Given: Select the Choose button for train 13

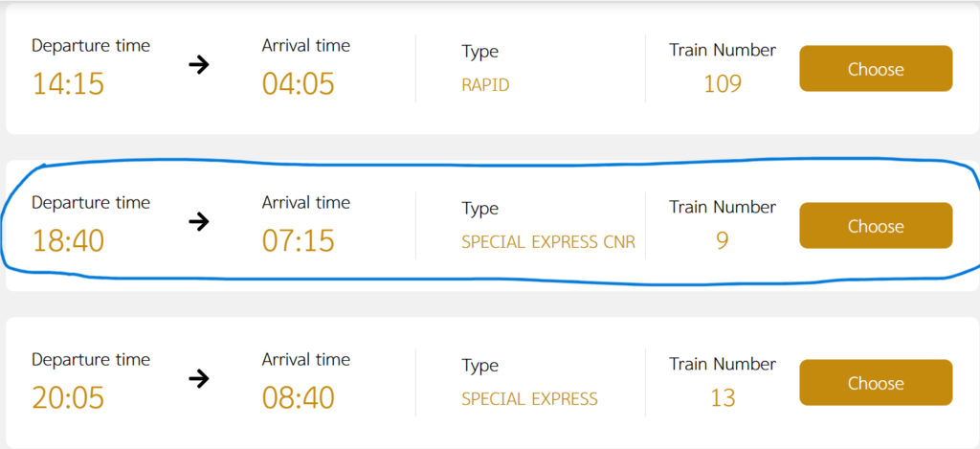Looking at the screenshot, I should pos(875,383).
